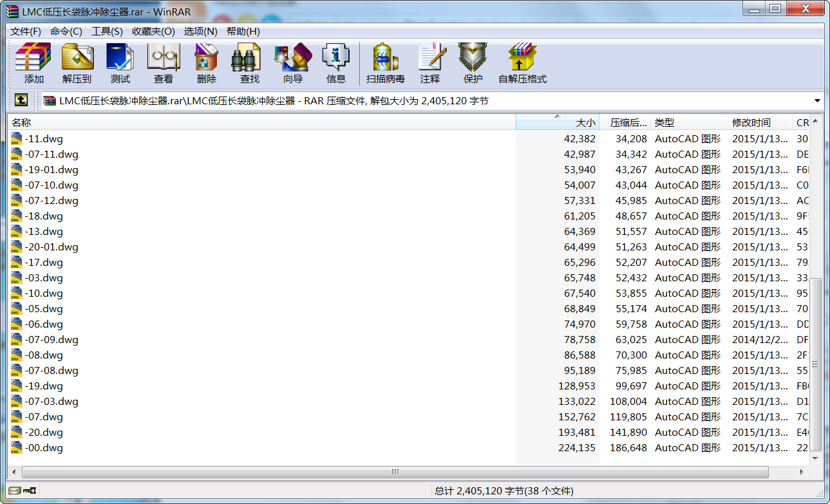
Task: Select file -19-01.dwg
Action: pos(51,169)
